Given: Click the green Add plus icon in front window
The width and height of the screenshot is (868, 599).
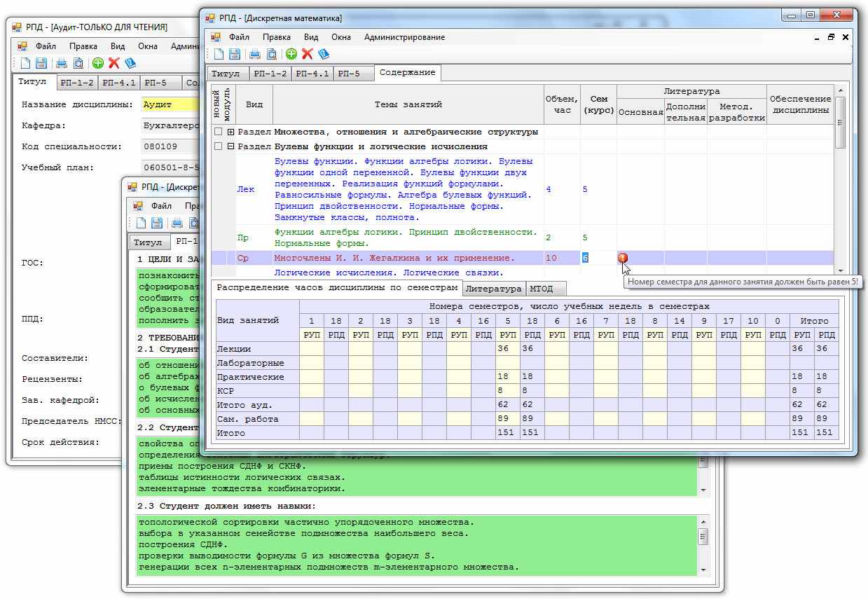Looking at the screenshot, I should point(291,54).
